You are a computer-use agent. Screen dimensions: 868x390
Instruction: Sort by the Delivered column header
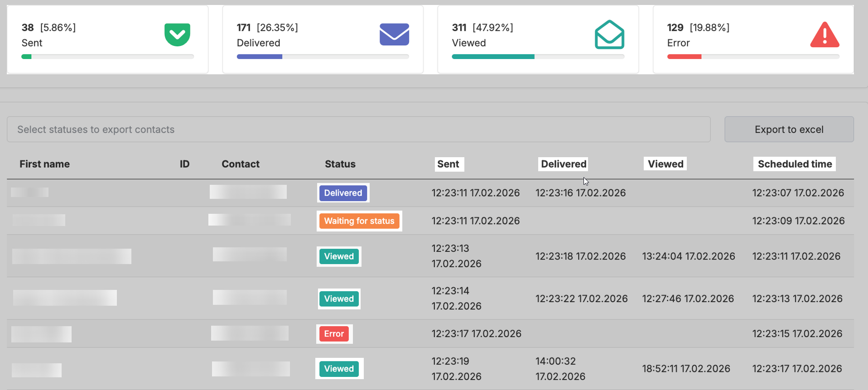563,164
